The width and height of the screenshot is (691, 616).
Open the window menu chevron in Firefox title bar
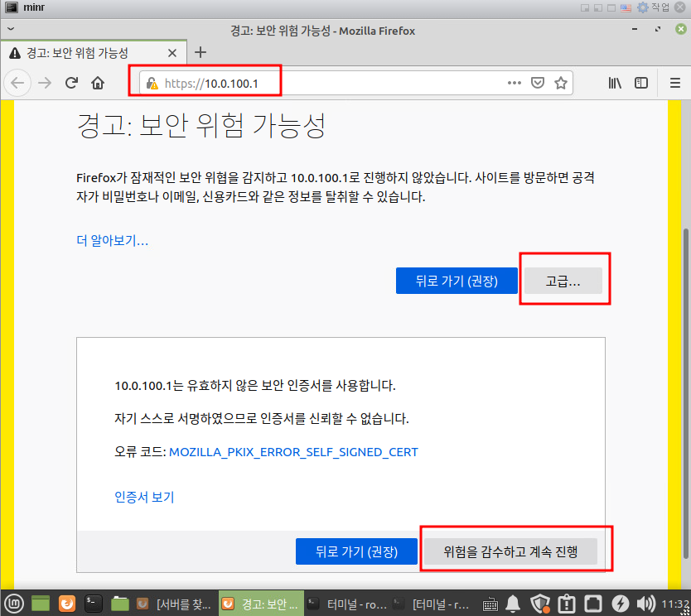11,29
